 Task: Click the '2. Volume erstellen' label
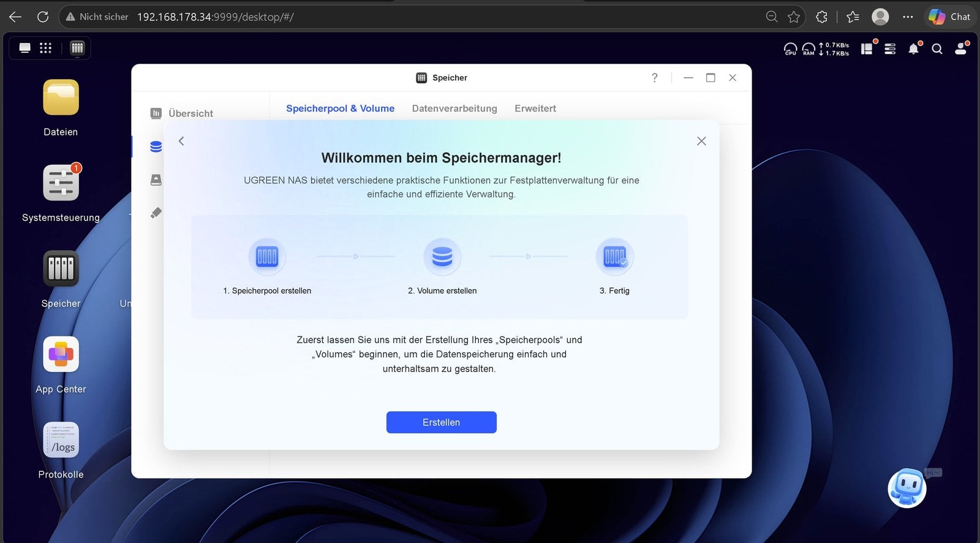point(442,290)
